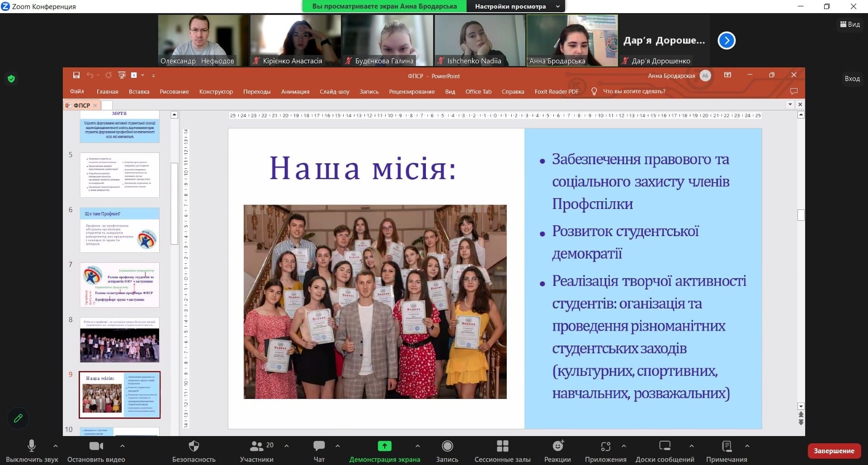Click the АБ account avatar

coord(705,76)
